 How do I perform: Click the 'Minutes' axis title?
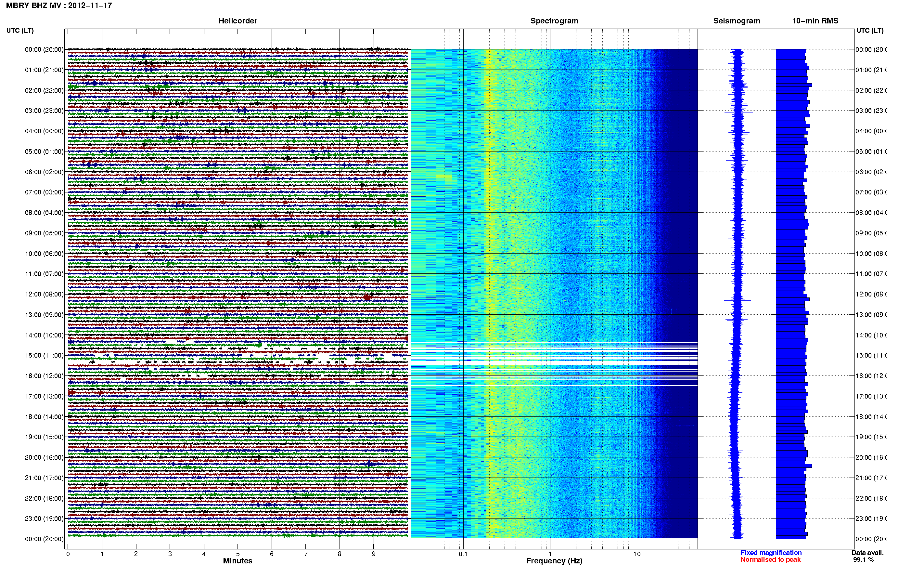(237, 561)
